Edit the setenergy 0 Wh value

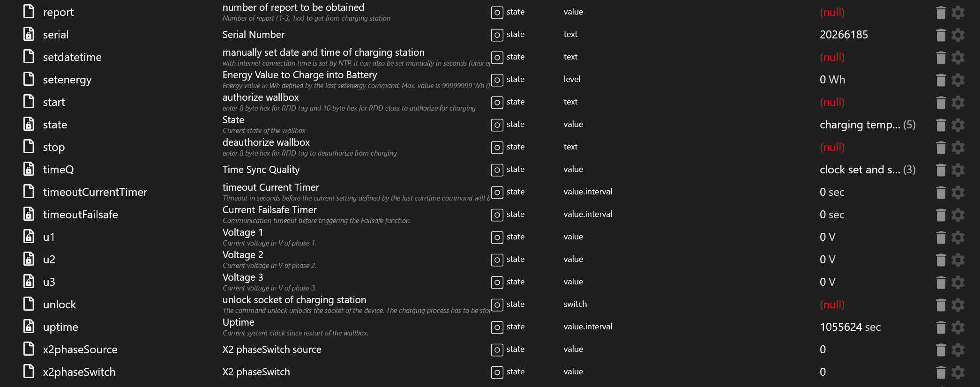tap(832, 80)
